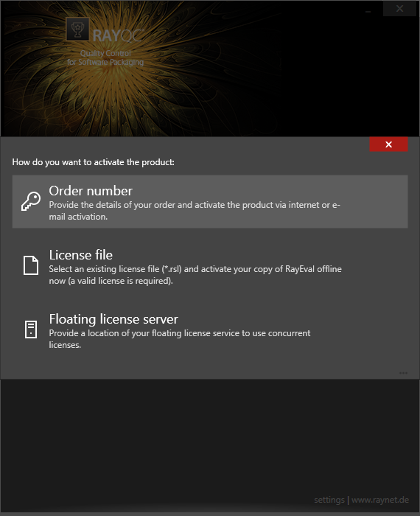
Task: Close the activation panel with red X
Action: (388, 144)
